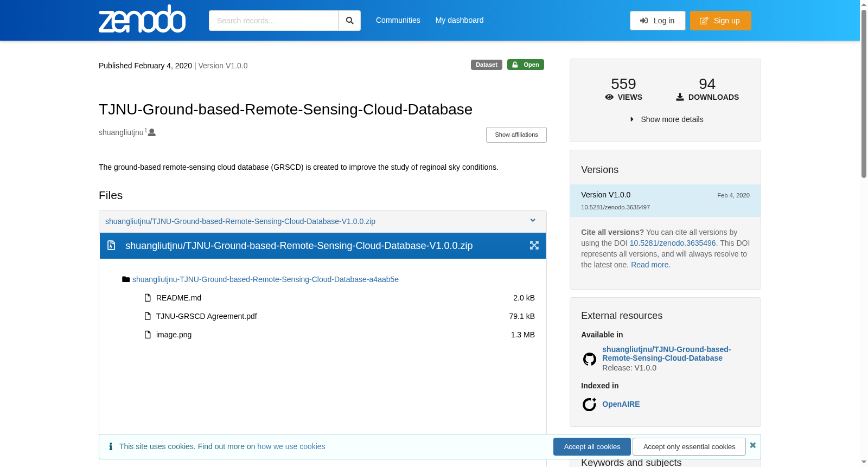Click the OpenAIRE logo icon
This screenshot has height=467, width=868.
coord(590,404)
